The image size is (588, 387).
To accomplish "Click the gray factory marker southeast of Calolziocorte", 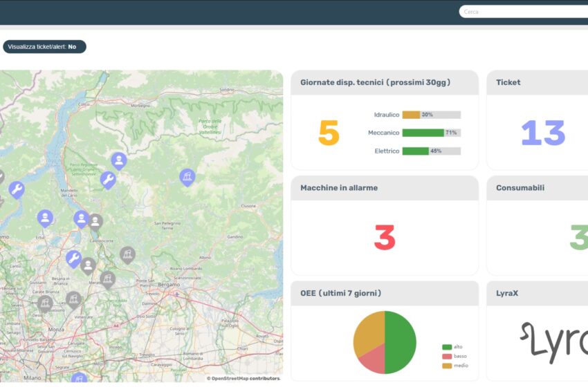I will 127,254.
